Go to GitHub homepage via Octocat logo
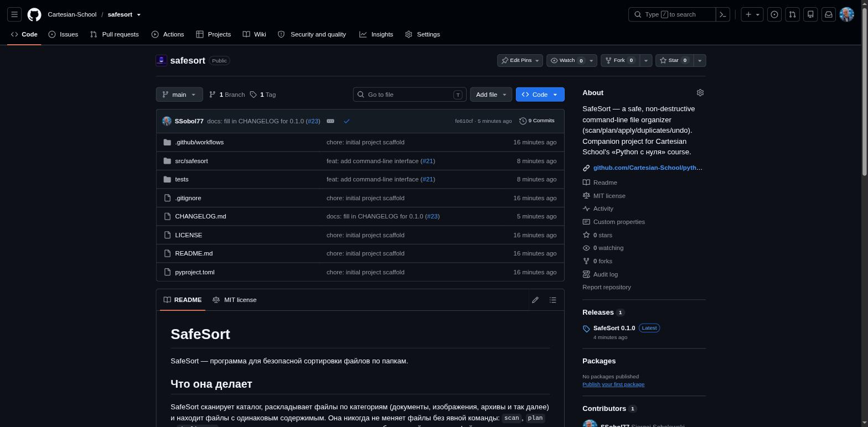Screen dimensions: 868x427 click(x=34, y=14)
